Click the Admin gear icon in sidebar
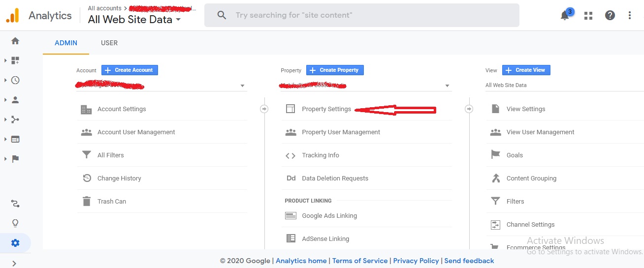 click(15, 243)
